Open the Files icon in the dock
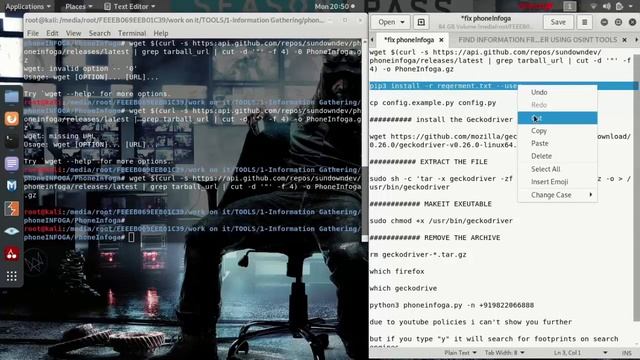This screenshot has height=360, width=640. 11,97
